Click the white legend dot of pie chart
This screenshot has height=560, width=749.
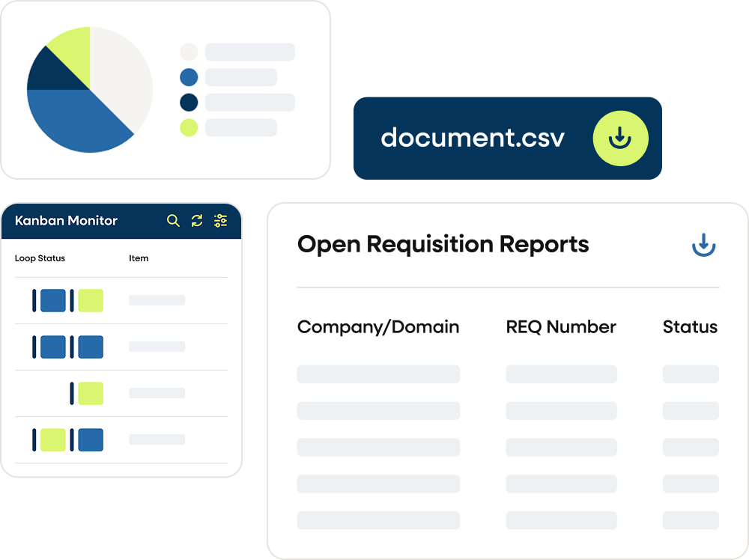(189, 52)
